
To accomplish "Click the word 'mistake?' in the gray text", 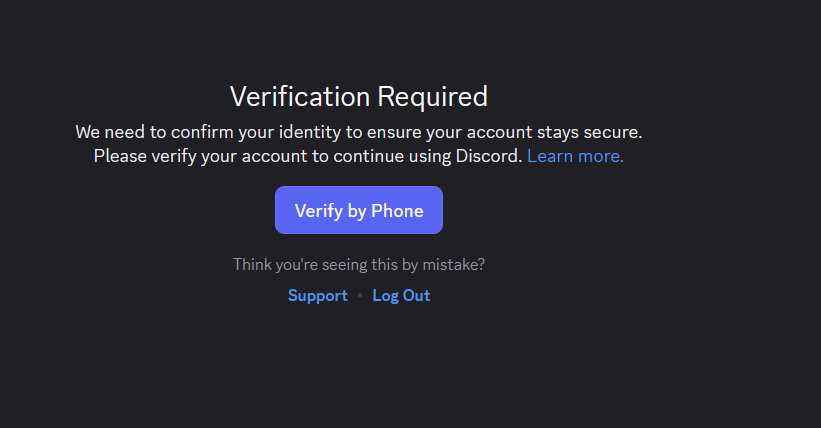I will 453,264.
